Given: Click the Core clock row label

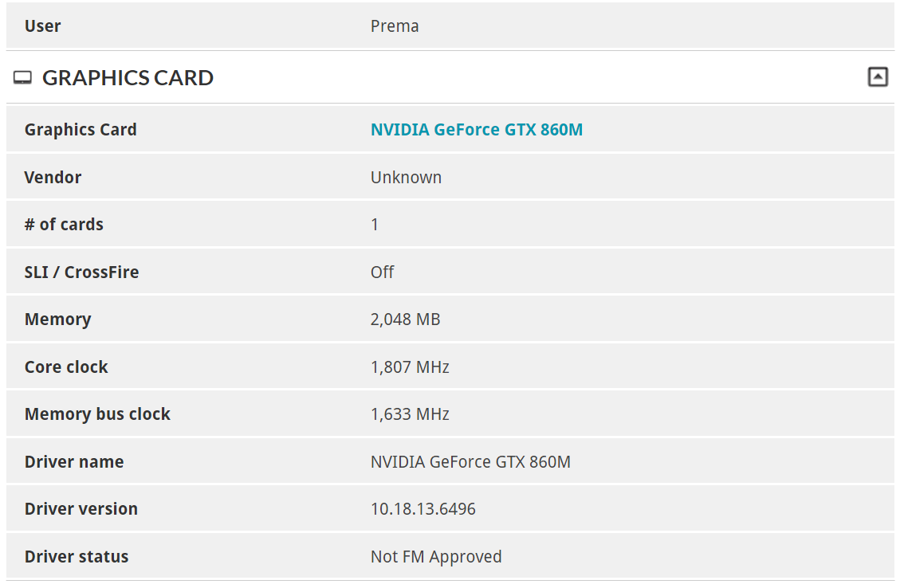Looking at the screenshot, I should (x=66, y=367).
